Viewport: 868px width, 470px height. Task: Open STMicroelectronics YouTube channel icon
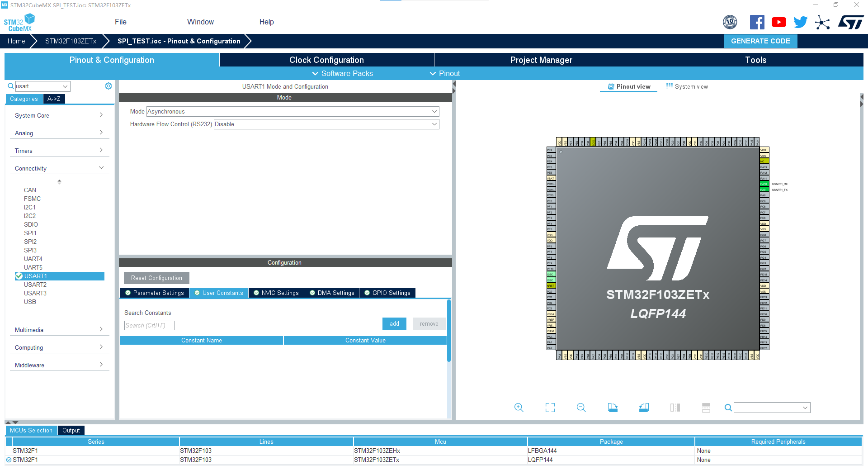(x=778, y=22)
